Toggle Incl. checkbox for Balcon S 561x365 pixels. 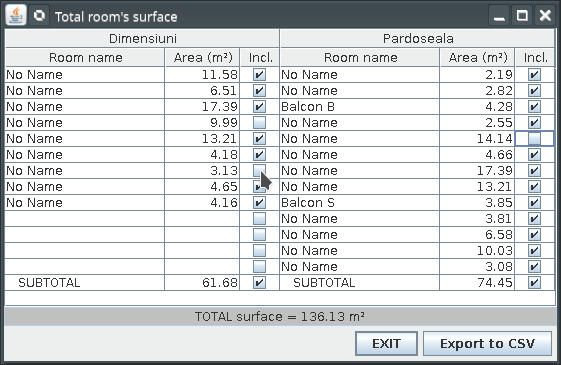[534, 203]
